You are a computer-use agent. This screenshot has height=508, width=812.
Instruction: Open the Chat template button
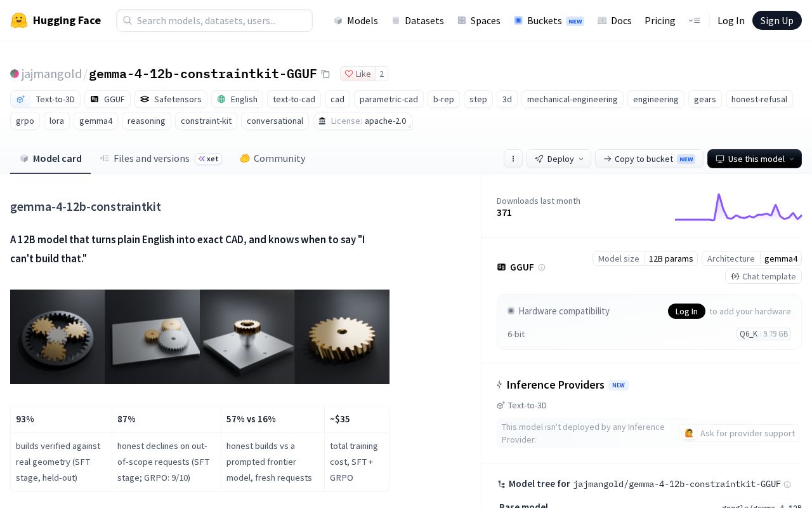pyautogui.click(x=764, y=276)
